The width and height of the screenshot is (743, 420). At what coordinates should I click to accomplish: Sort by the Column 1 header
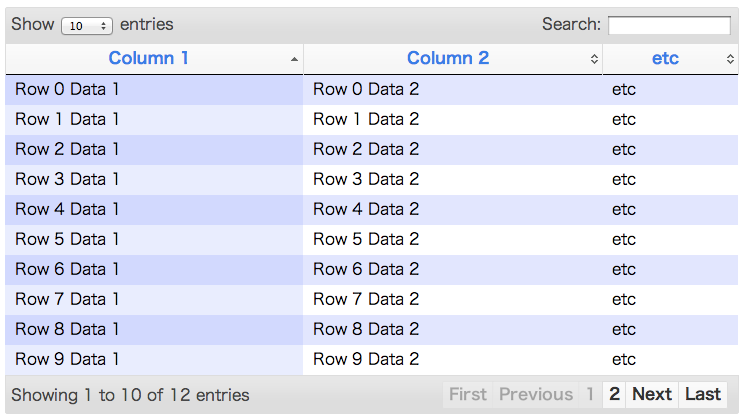148,58
